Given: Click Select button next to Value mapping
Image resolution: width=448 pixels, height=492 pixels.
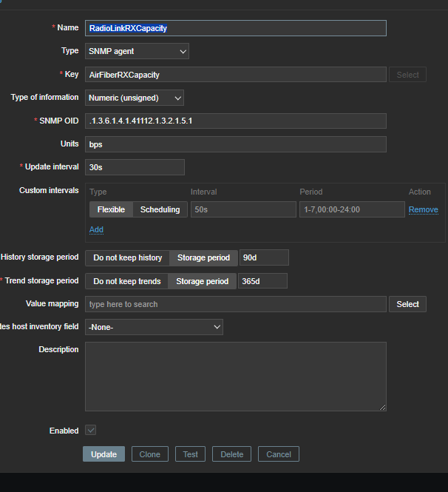Looking at the screenshot, I should pos(407,304).
